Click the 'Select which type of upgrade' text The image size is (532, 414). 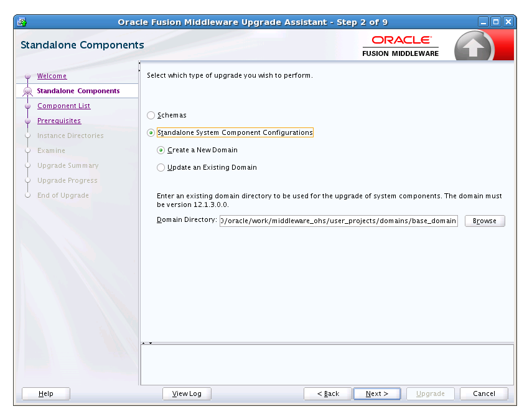tap(230, 75)
